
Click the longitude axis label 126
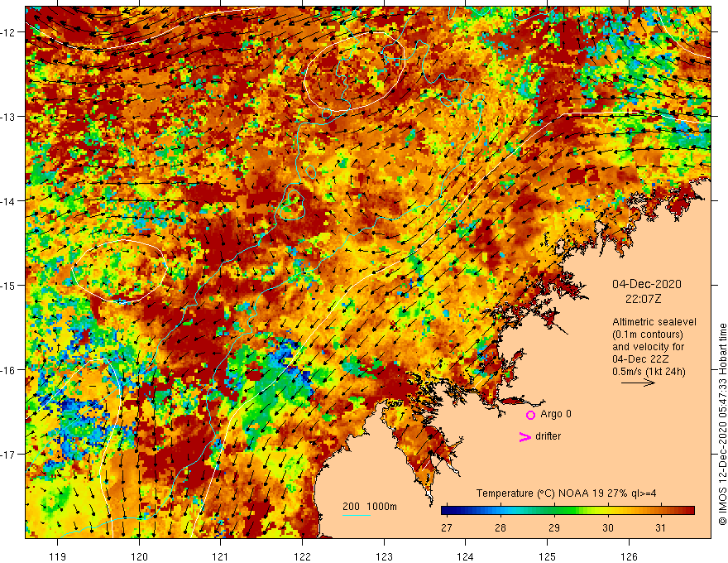(x=629, y=556)
